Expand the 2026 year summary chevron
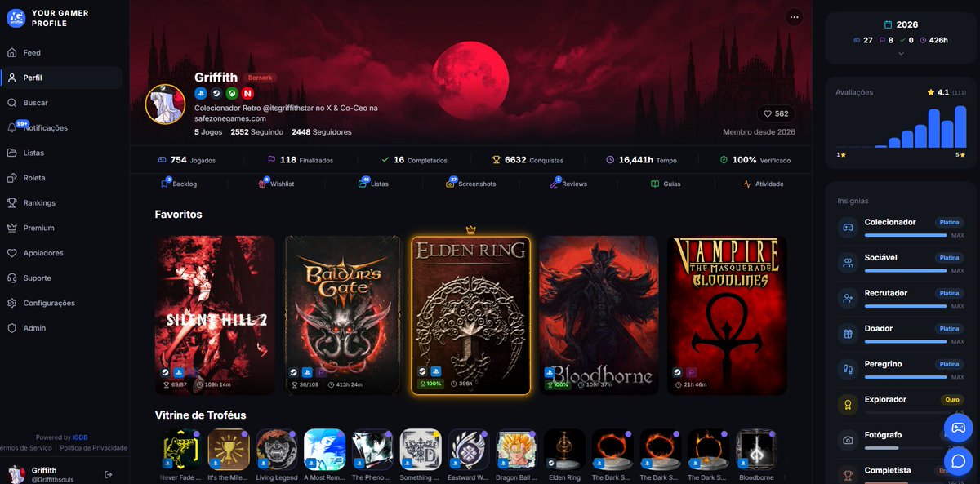980x484 pixels. click(x=901, y=53)
